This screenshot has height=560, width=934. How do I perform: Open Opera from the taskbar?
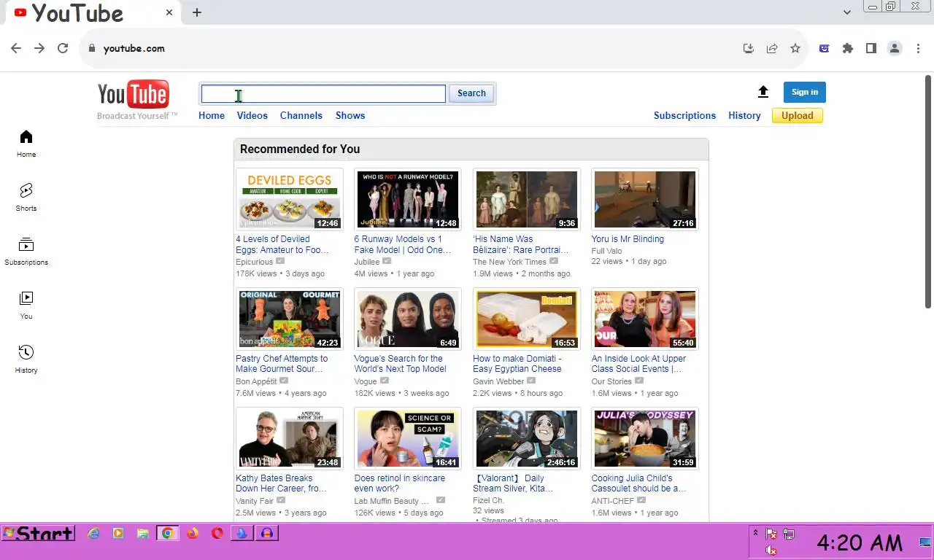coord(217,534)
